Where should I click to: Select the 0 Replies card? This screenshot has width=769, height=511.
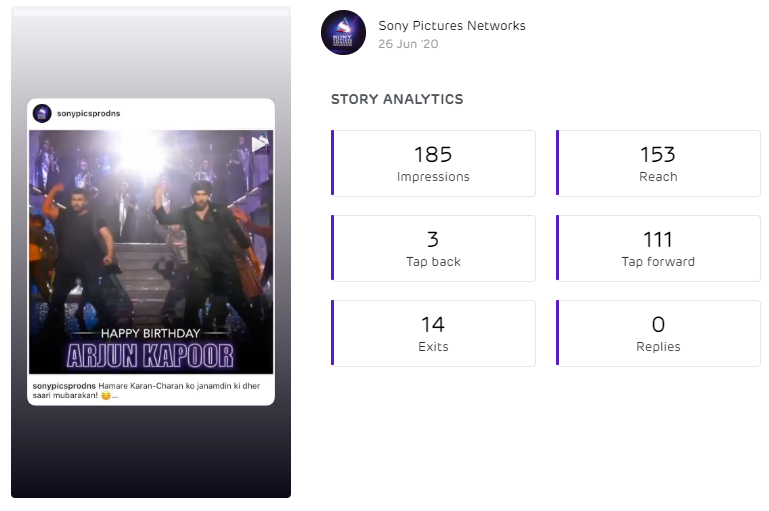pos(658,333)
